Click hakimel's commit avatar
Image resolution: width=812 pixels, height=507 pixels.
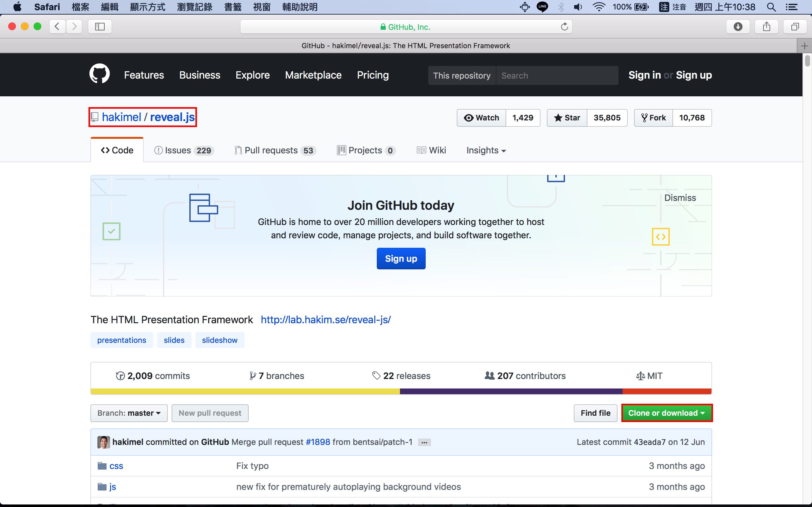[x=104, y=442]
